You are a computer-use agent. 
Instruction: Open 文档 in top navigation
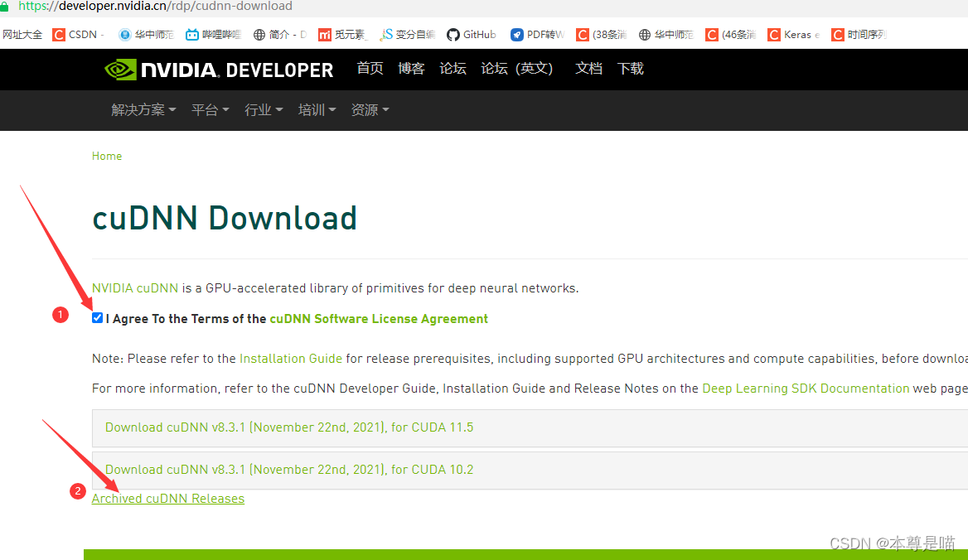[588, 69]
